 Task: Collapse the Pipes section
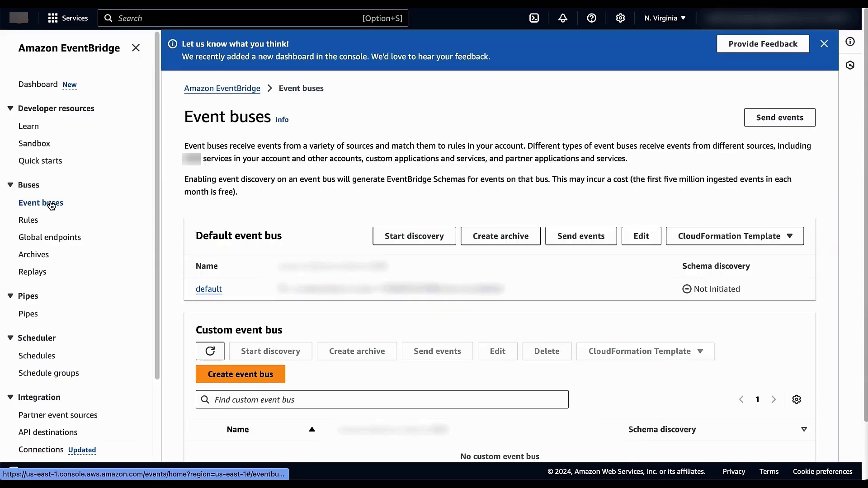pos(10,296)
